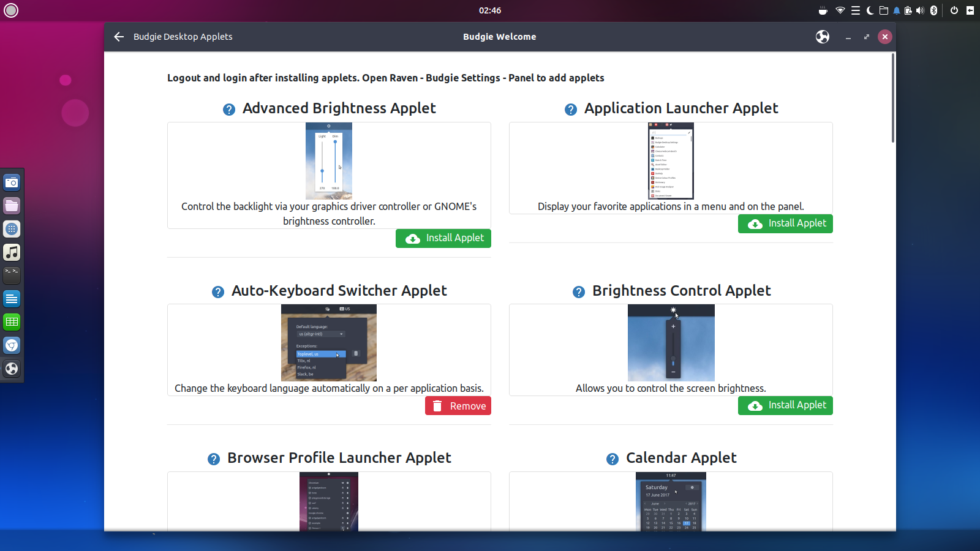Click the globe icon in Budgie Welcome header
980x551 pixels.
(x=823, y=37)
